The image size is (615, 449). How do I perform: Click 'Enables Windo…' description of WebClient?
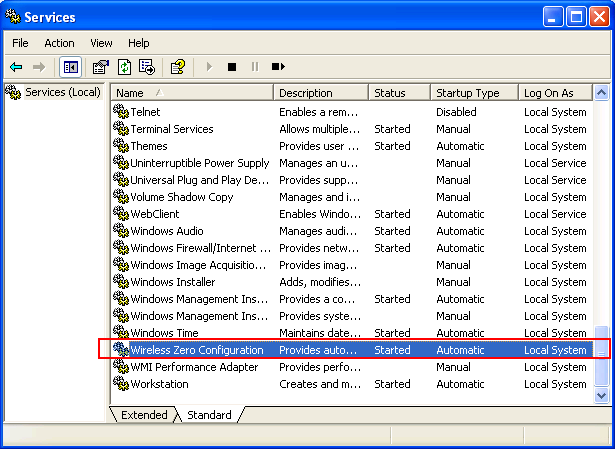tap(320, 214)
